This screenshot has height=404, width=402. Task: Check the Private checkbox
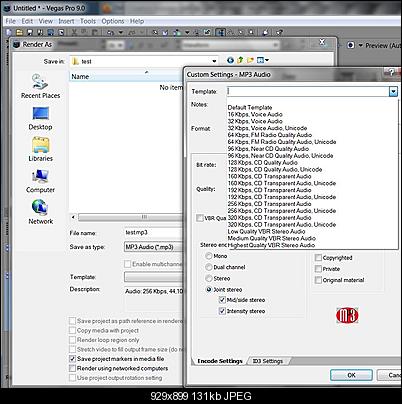pos(318,269)
